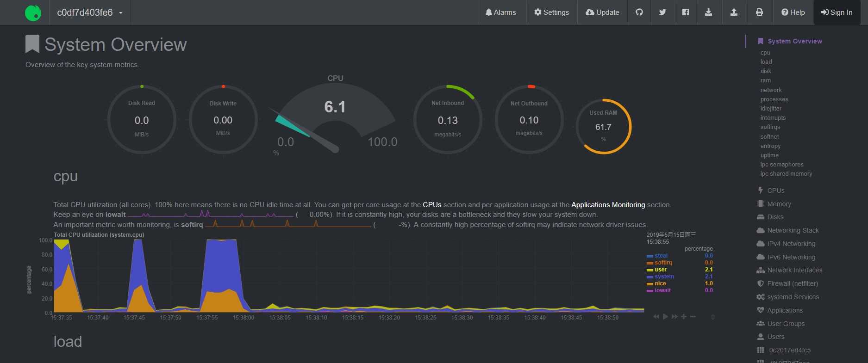Open ipc shared memory in the sidebar
Viewport: 868px width, 363px height.
tap(786, 174)
